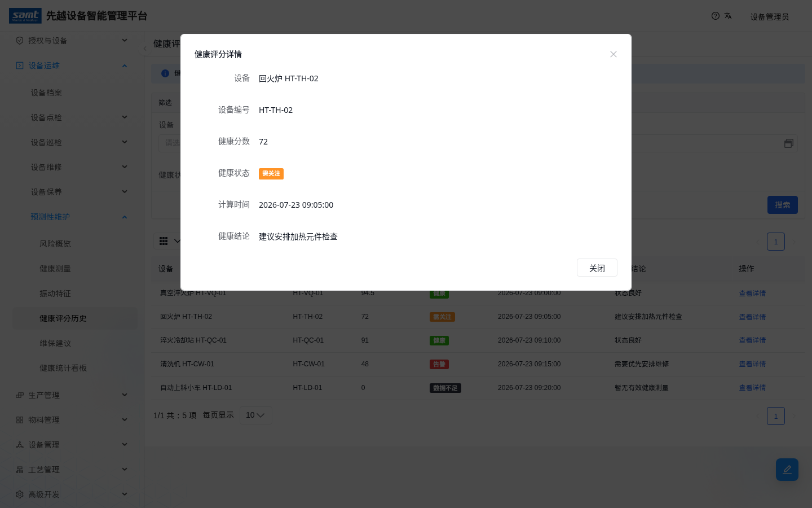Screen dimensions: 812x508
Task: Expand the 授权与设备 menu chevron
Action: tap(125, 41)
